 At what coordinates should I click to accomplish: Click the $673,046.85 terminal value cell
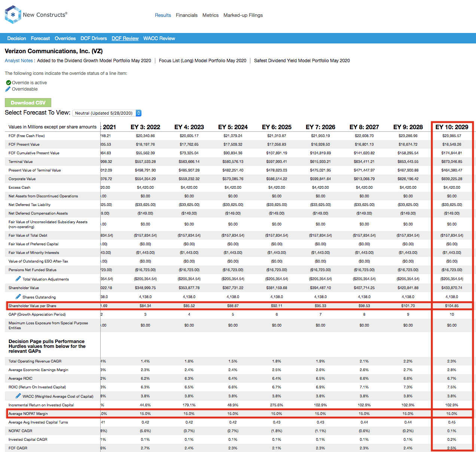(452, 162)
